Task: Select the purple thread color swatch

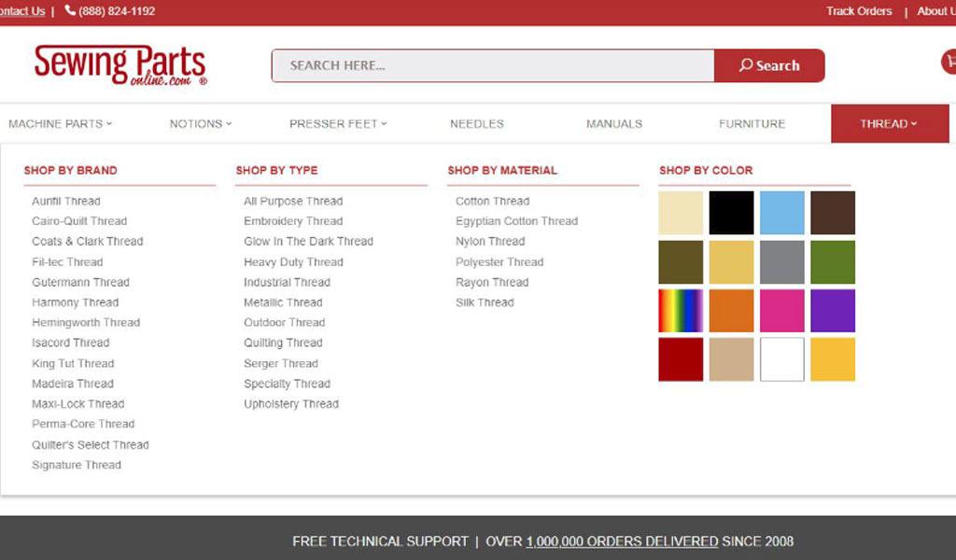Action: point(832,311)
